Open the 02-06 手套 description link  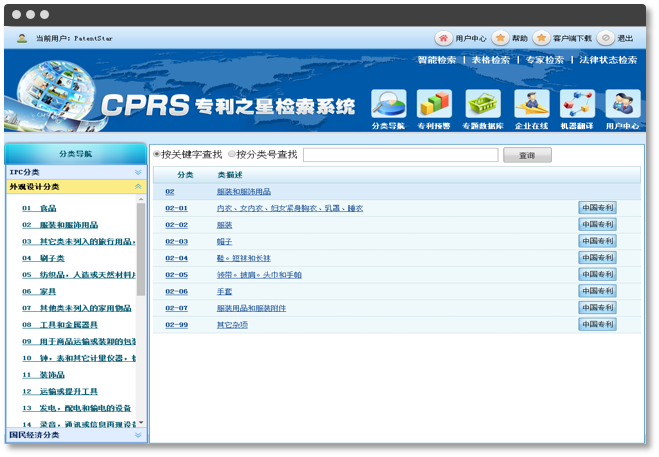click(x=224, y=291)
